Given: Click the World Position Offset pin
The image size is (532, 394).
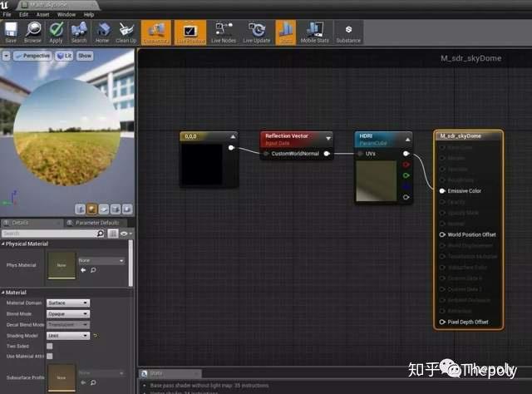Looking at the screenshot, I should [x=442, y=234].
